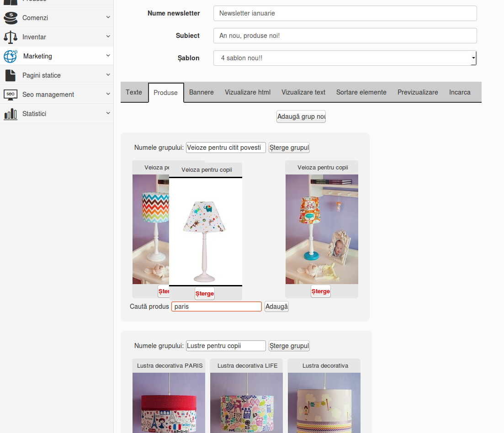Open the Vizualizare text tab
Viewport: 504px width, 433px height.
point(303,92)
